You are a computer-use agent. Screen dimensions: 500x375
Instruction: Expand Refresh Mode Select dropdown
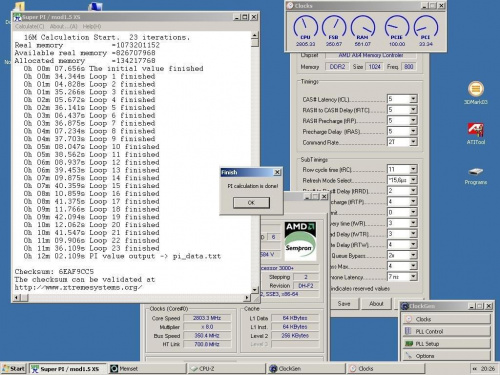pyautogui.click(x=413, y=180)
